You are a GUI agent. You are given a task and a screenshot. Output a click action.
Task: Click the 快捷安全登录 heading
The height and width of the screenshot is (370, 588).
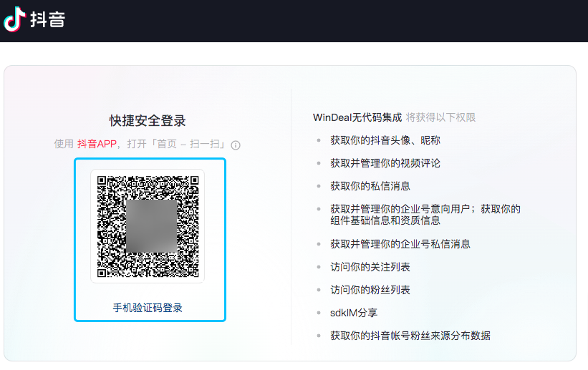coord(148,121)
